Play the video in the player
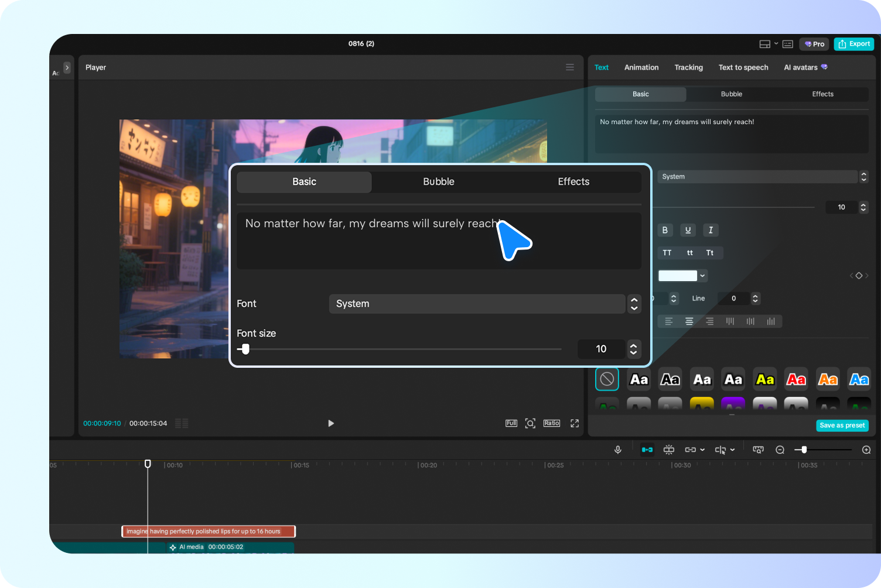Viewport: 881px width, 588px height. tap(331, 423)
